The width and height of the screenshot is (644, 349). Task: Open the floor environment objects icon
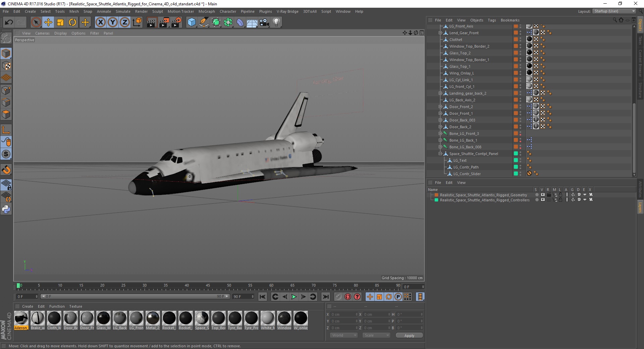point(252,22)
